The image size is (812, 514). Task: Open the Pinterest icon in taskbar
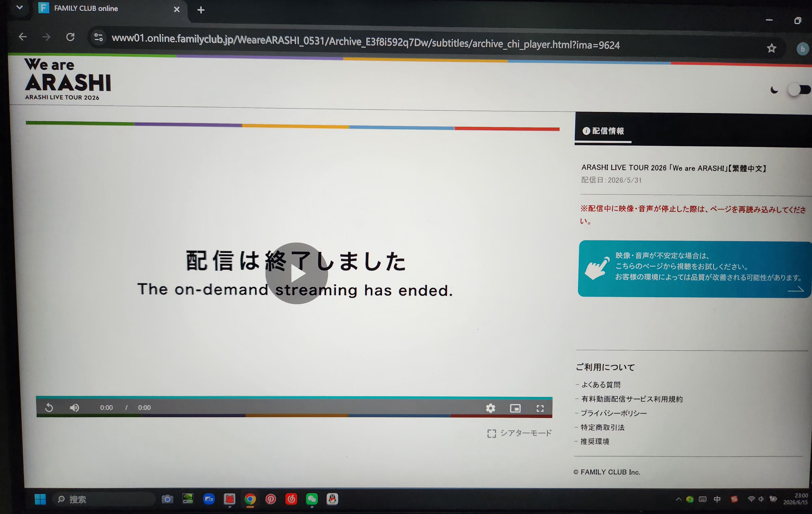click(270, 499)
